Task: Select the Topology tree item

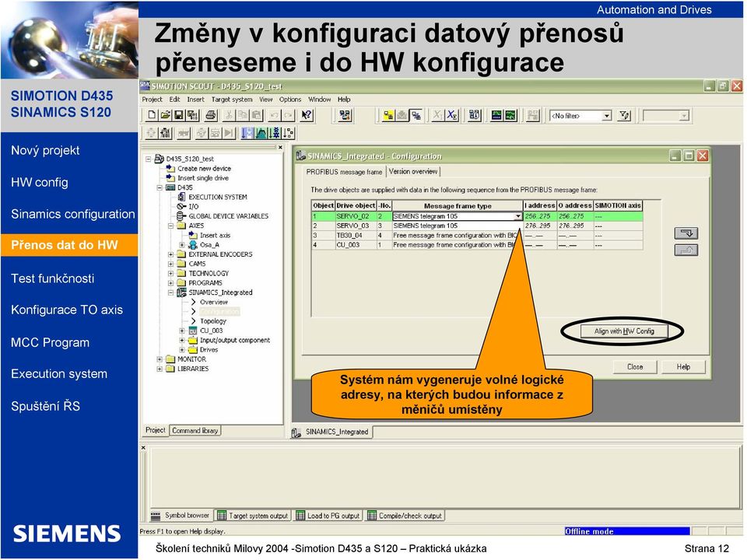Action: pos(213,321)
